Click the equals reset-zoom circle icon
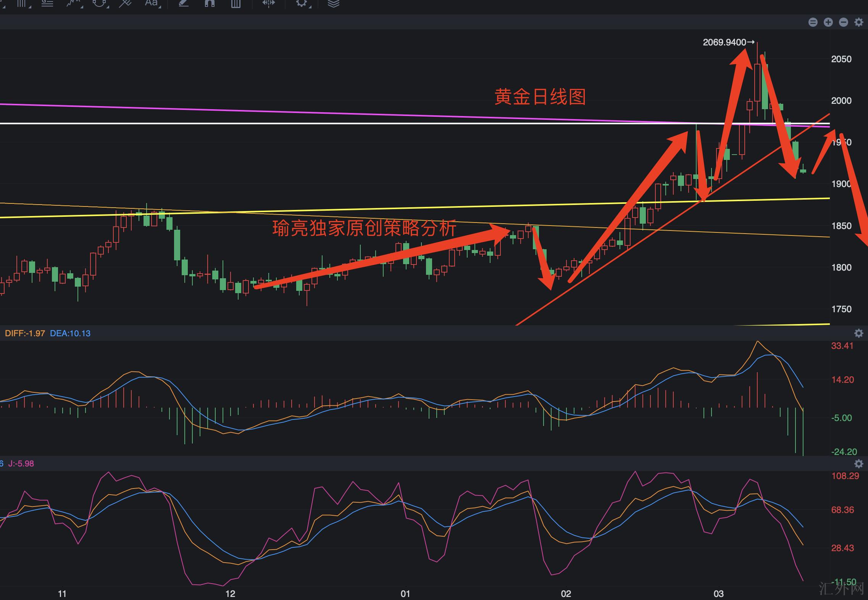 tap(813, 22)
